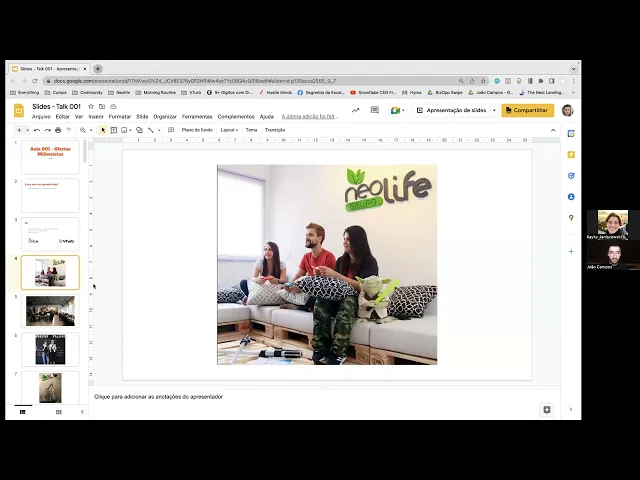
Task: Click the redo arrow in toolbar
Action: (48, 130)
